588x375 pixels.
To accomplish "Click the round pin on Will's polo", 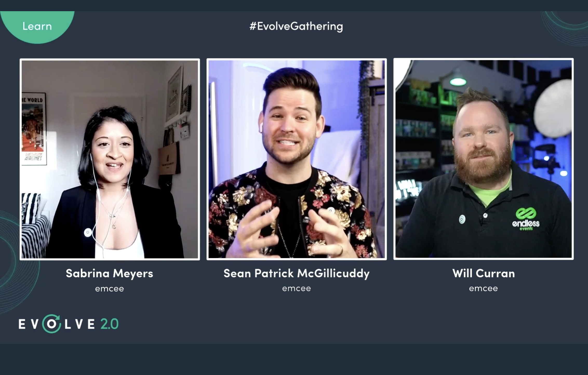I will (x=462, y=219).
